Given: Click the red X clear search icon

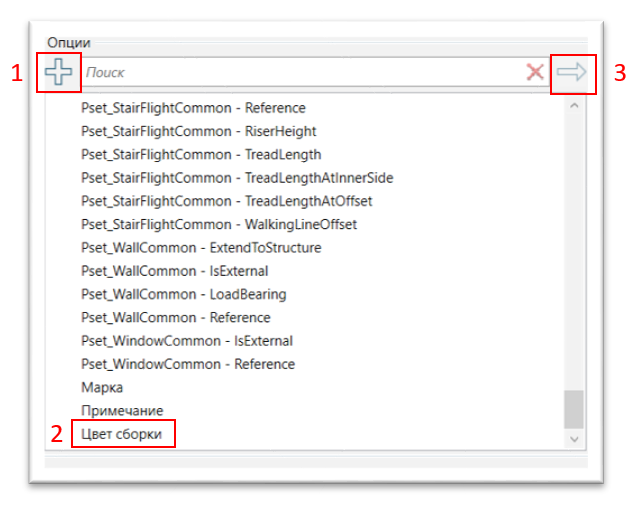Looking at the screenshot, I should (x=535, y=72).
